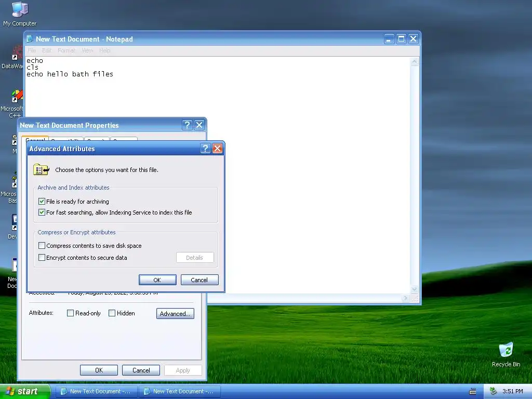Click the taskbar clock showing 3:51 PM

click(x=512, y=391)
